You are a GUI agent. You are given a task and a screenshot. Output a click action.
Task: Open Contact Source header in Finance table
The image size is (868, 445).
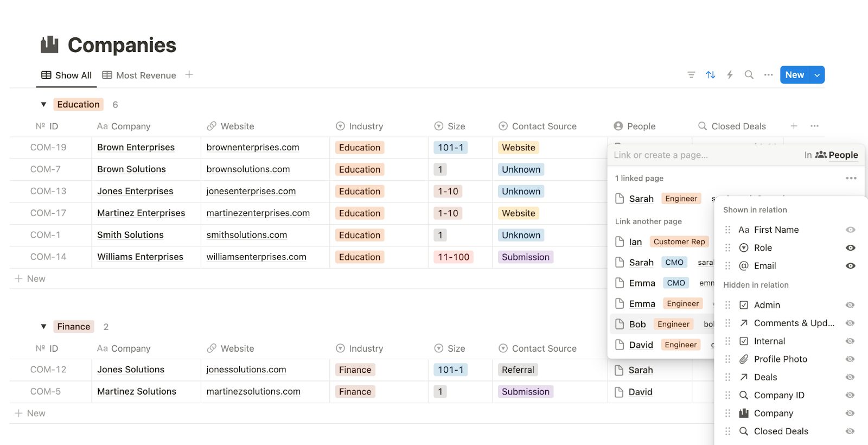[538, 348]
